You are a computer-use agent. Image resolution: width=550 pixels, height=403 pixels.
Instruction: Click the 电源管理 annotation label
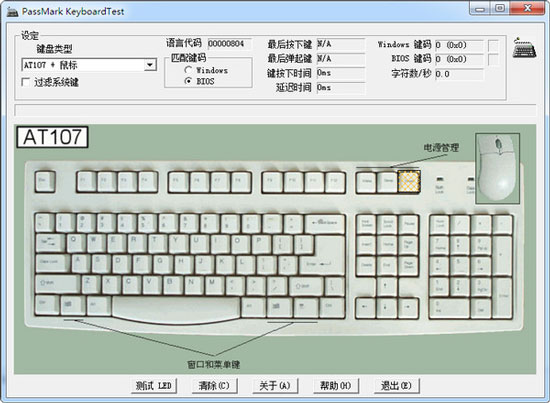click(x=441, y=148)
